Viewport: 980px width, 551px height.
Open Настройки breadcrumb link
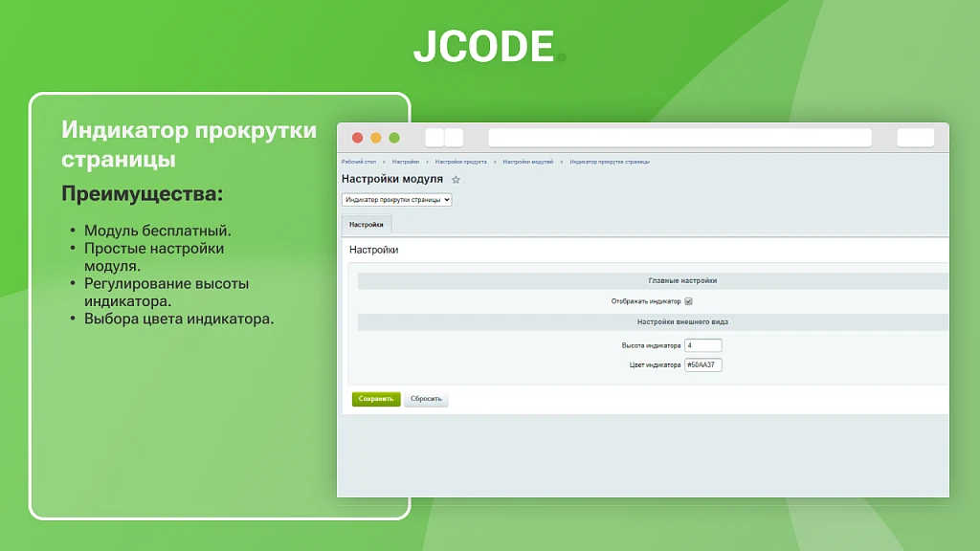406,162
